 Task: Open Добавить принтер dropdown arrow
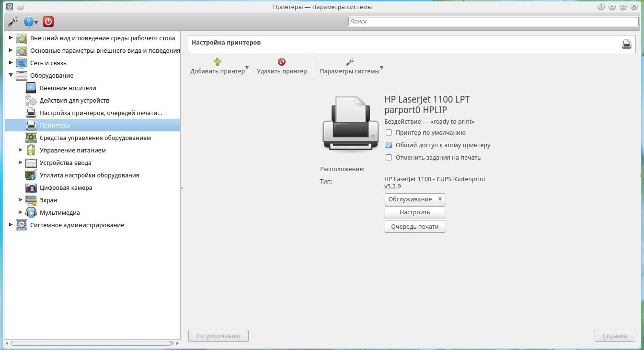pyautogui.click(x=247, y=68)
